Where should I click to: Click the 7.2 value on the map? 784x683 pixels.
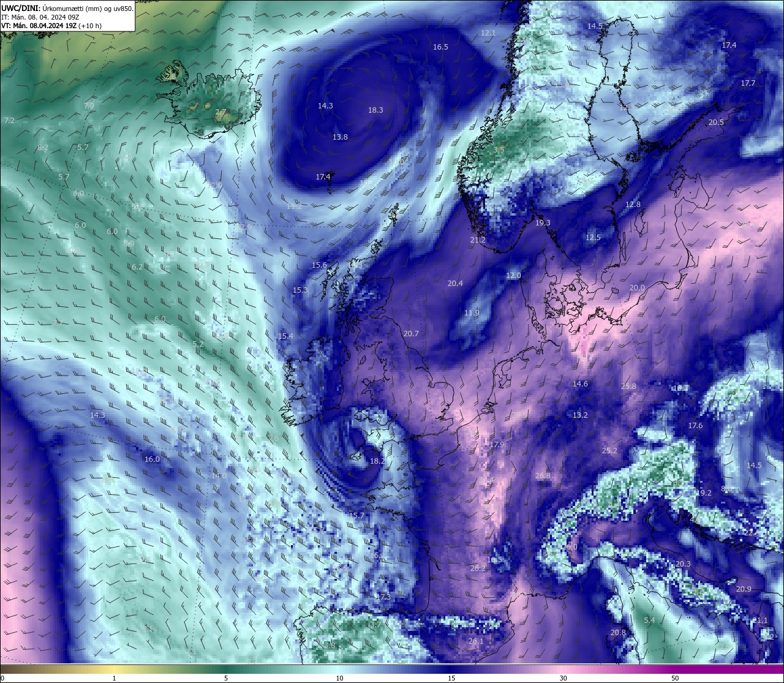(x=9, y=121)
